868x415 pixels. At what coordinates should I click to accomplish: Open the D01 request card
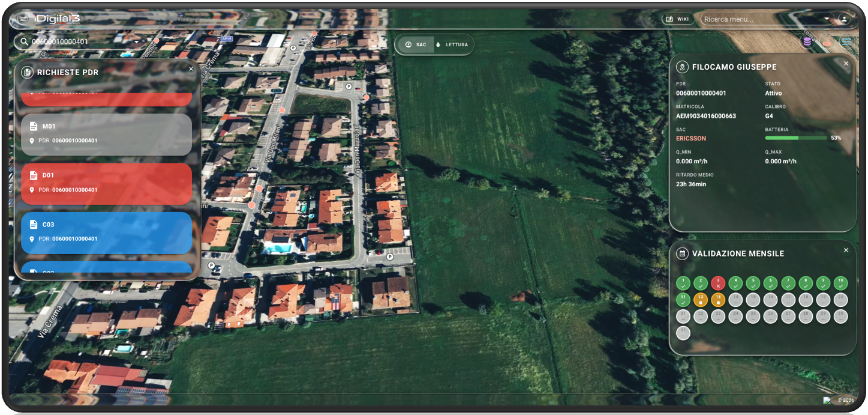[x=107, y=183]
